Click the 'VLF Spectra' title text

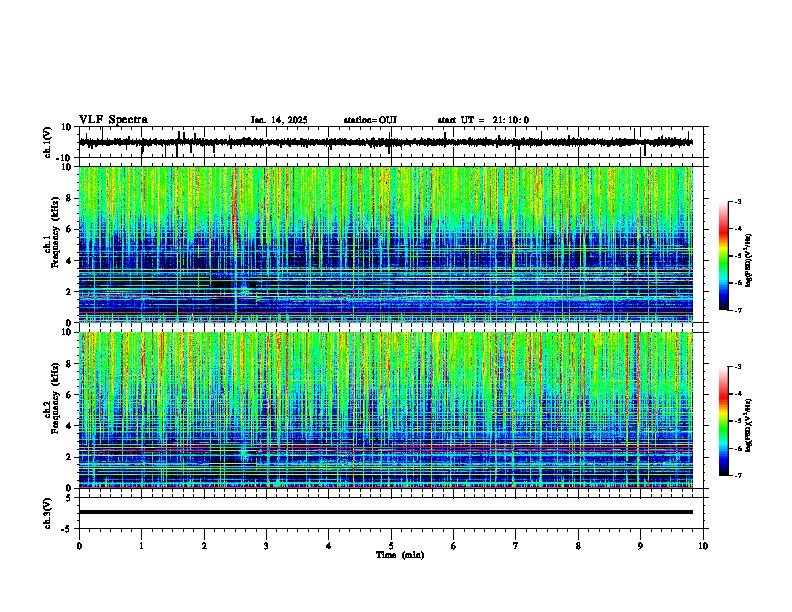[x=113, y=119]
